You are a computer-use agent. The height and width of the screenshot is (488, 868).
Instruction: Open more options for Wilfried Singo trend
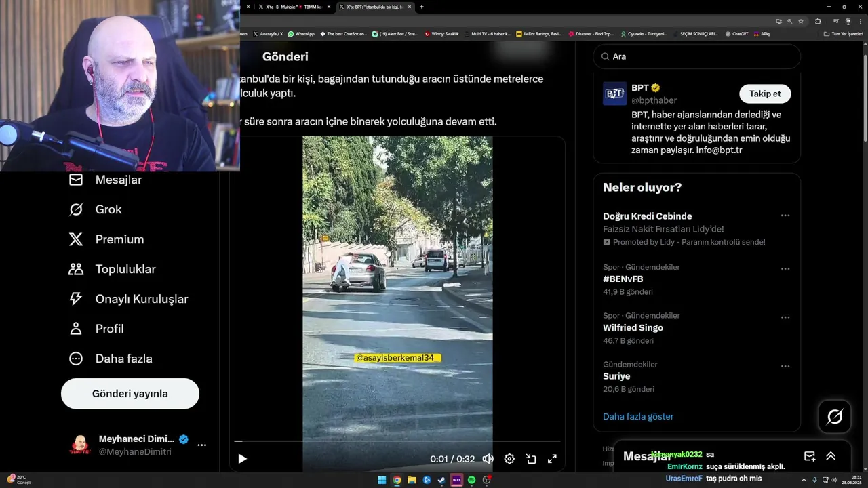(785, 318)
